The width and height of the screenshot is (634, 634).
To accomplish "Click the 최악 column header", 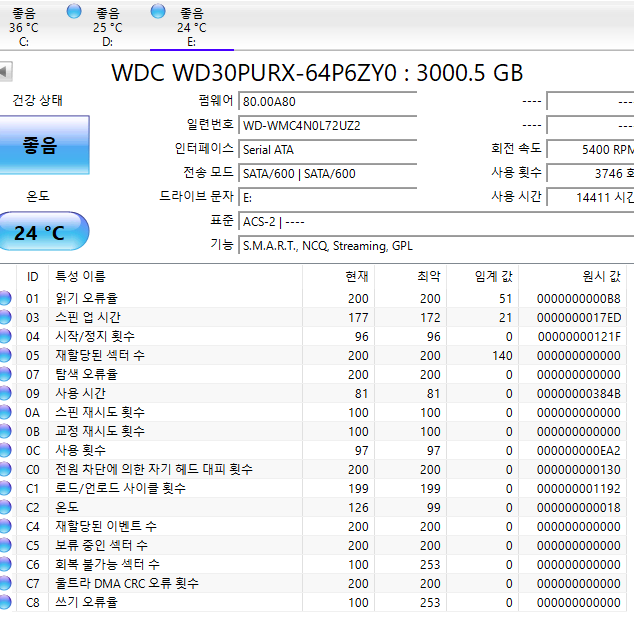I will [410, 277].
